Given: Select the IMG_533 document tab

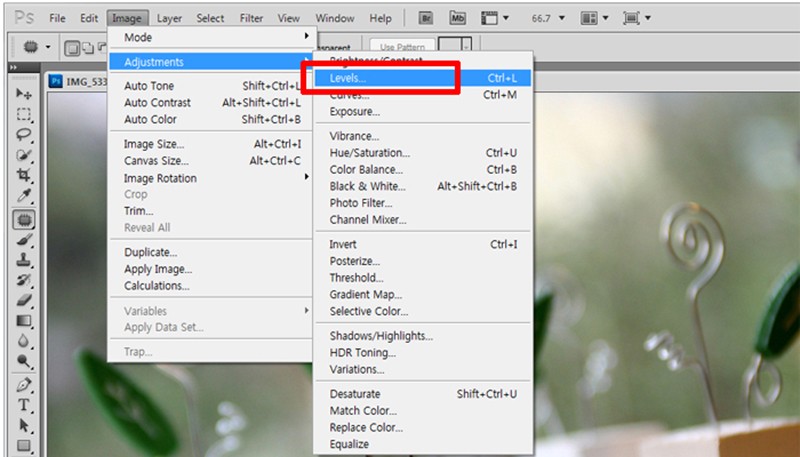Looking at the screenshot, I should [78, 81].
